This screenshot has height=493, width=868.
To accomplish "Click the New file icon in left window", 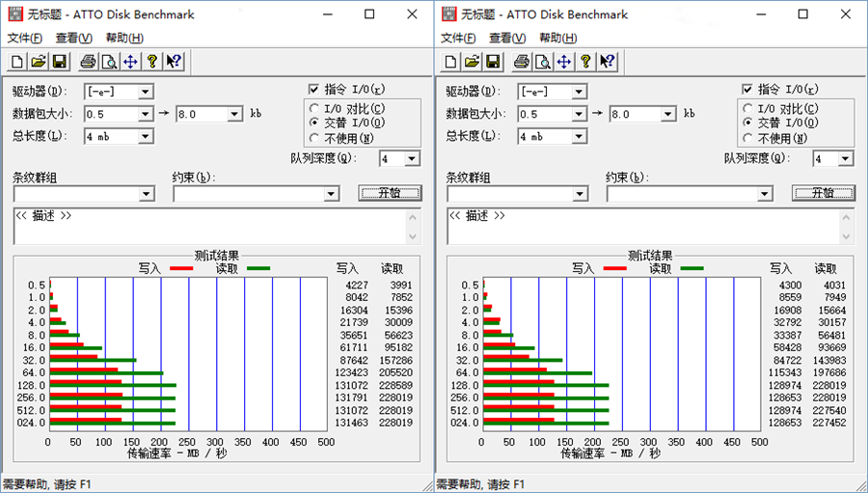I will click(x=17, y=62).
